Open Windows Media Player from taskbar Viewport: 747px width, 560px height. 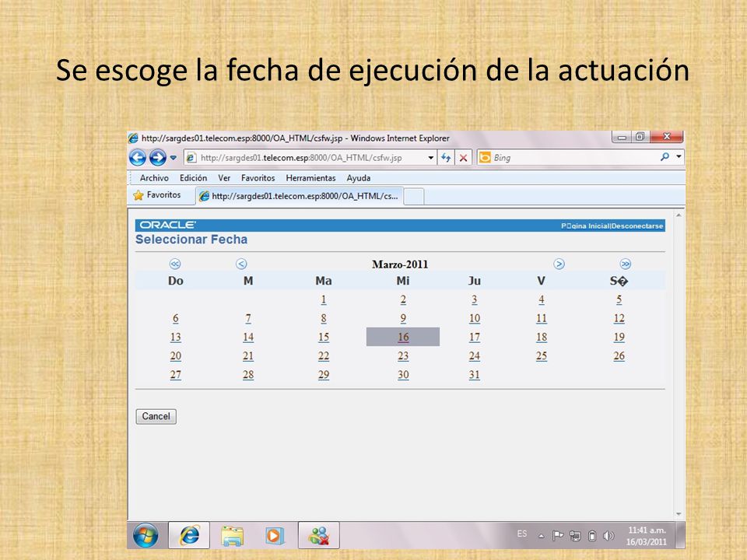click(x=274, y=536)
